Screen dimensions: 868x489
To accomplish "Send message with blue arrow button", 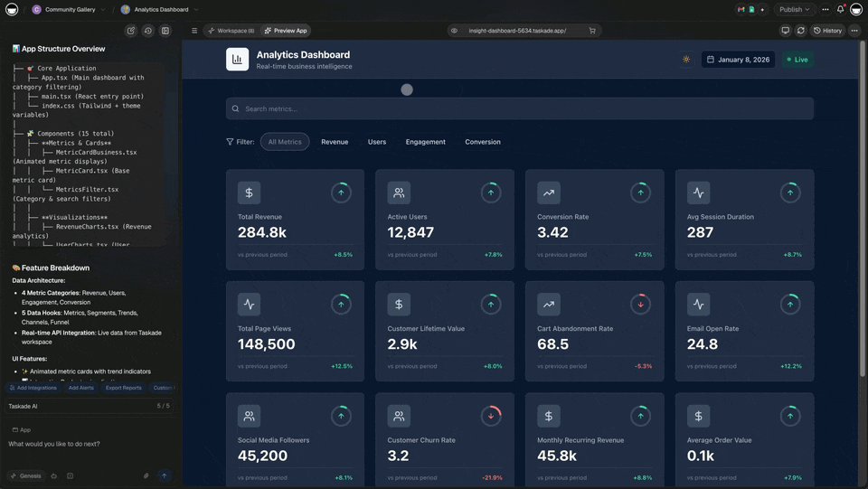I will coord(165,475).
